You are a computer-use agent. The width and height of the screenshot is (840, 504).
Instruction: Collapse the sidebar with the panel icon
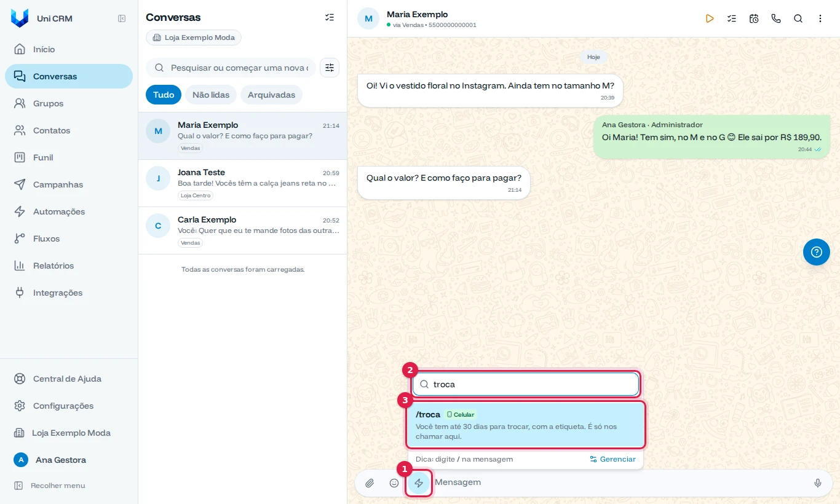(122, 18)
